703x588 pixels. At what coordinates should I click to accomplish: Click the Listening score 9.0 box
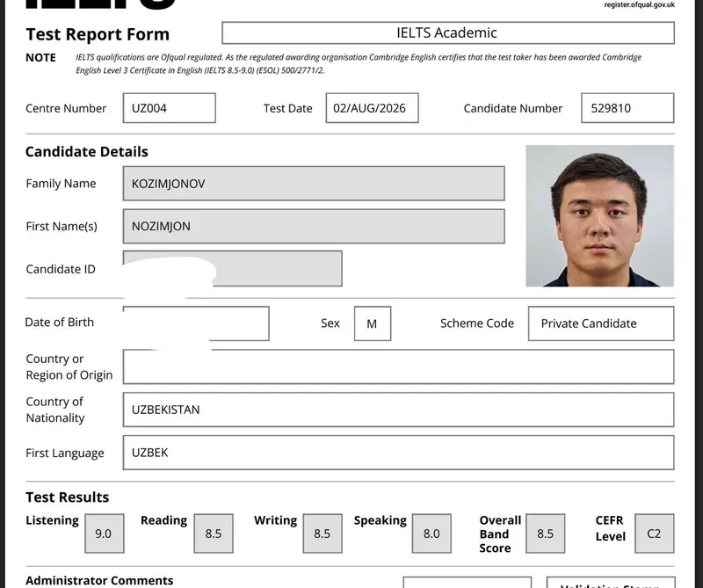coord(105,534)
